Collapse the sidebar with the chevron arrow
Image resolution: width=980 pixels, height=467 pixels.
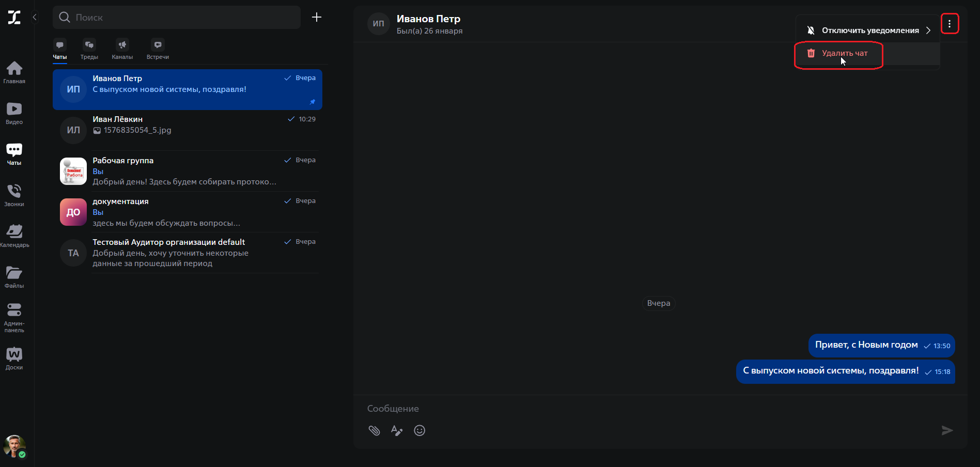(x=35, y=17)
